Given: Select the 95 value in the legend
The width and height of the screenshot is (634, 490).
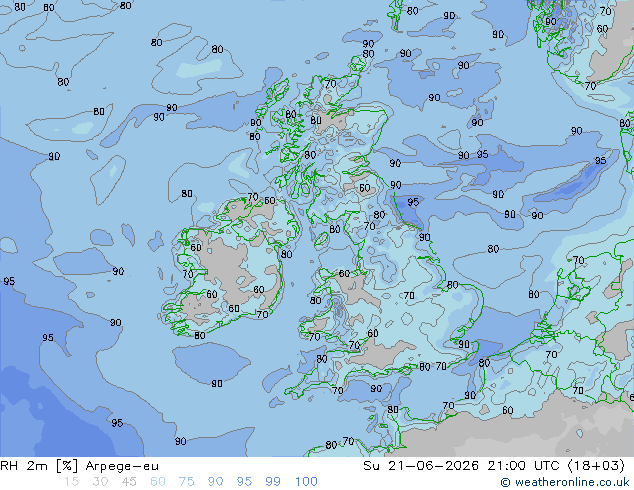Looking at the screenshot, I should [244, 482].
